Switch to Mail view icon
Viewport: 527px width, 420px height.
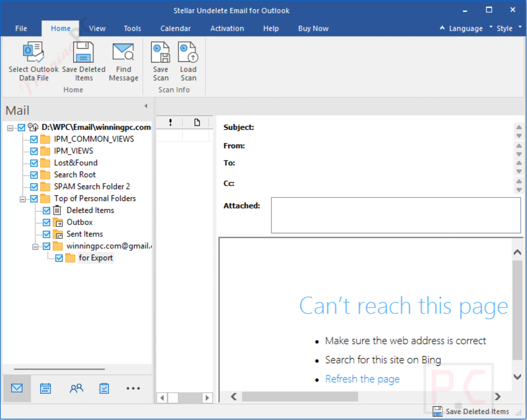(x=17, y=388)
